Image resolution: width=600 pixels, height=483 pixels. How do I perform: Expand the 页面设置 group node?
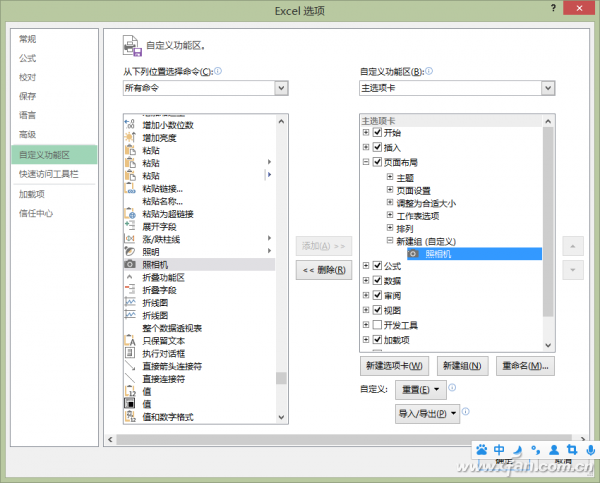[x=390, y=189]
